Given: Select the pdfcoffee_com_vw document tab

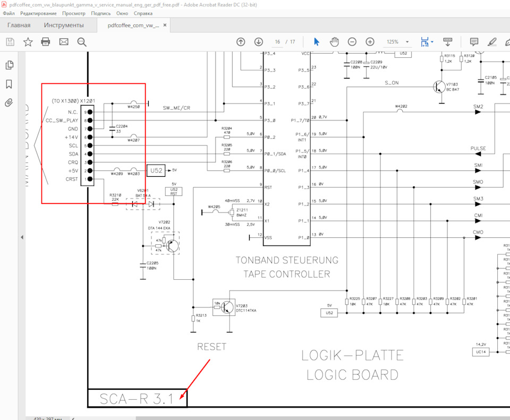Looking at the screenshot, I should pyautogui.click(x=133, y=25).
